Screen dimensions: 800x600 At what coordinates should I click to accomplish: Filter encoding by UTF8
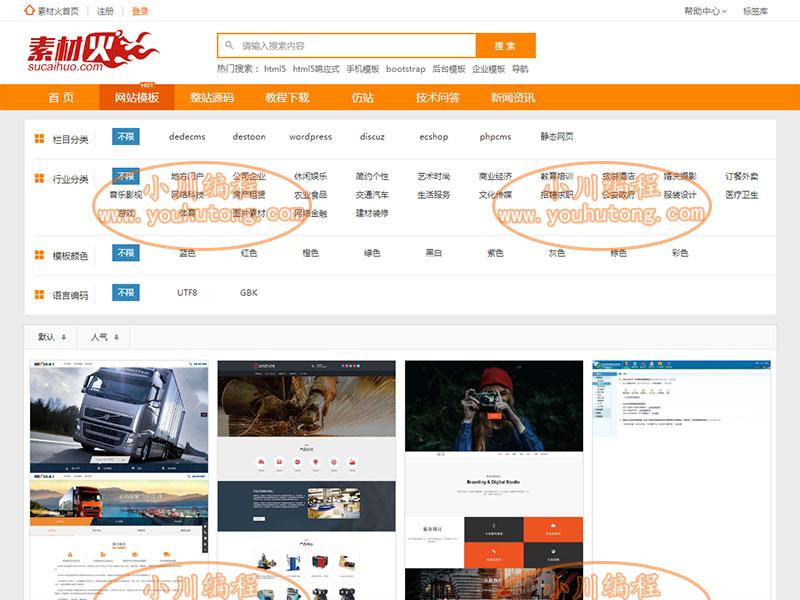point(187,293)
